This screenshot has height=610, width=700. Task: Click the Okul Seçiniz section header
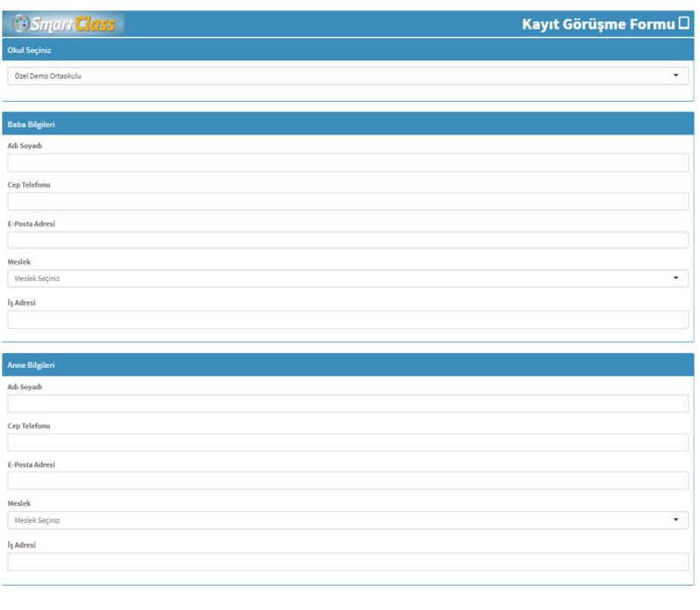point(348,50)
